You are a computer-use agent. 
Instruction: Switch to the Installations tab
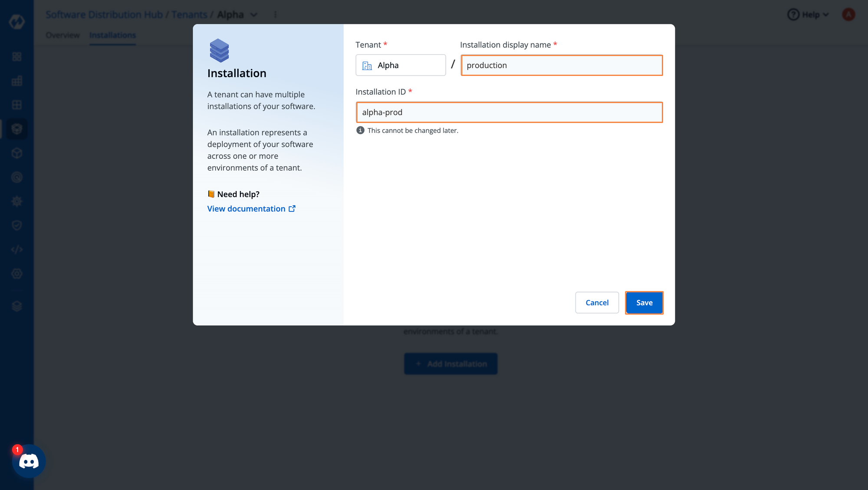[113, 35]
